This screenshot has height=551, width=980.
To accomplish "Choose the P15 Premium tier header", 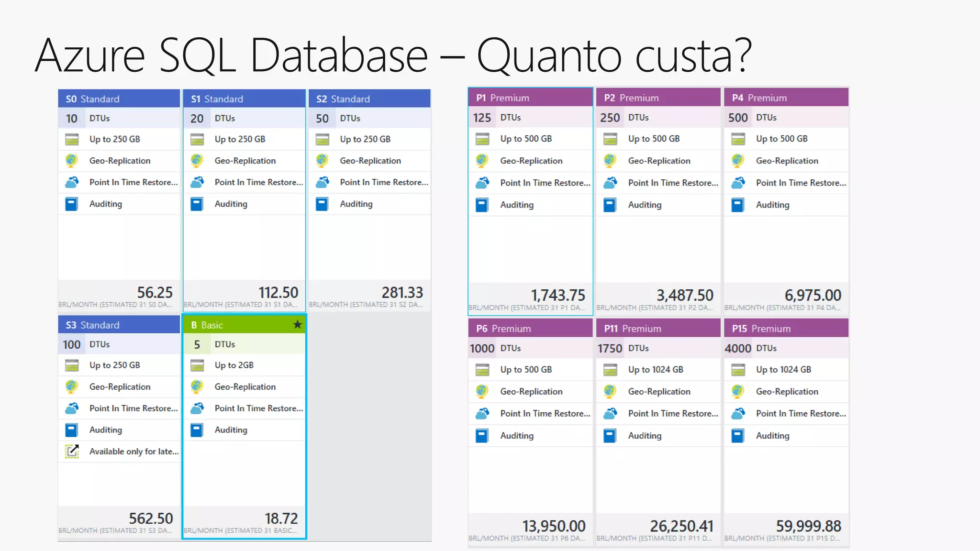I will point(786,328).
